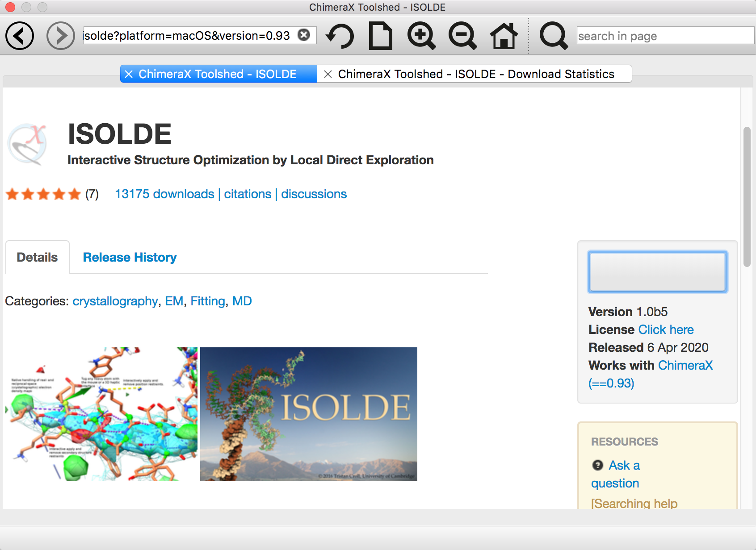Reload the page with refresh icon
Screen dimensions: 756x550
(340, 36)
